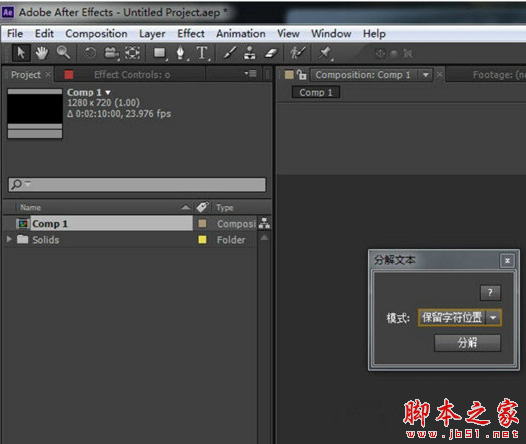Select the Pen tool
Image resolution: width=526 pixels, height=444 pixels.
[x=181, y=53]
